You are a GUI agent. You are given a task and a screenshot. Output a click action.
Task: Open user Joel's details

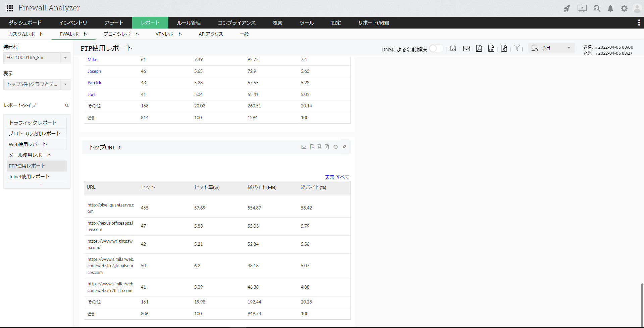[x=91, y=95]
